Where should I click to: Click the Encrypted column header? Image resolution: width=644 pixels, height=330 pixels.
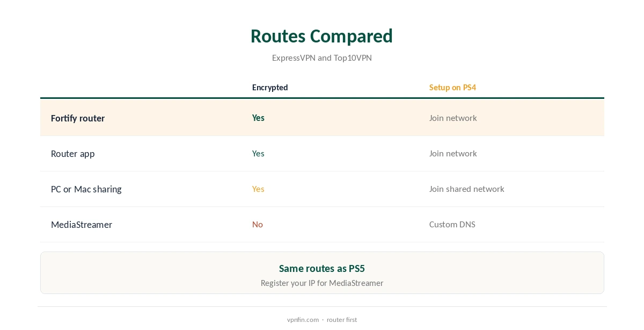point(270,88)
